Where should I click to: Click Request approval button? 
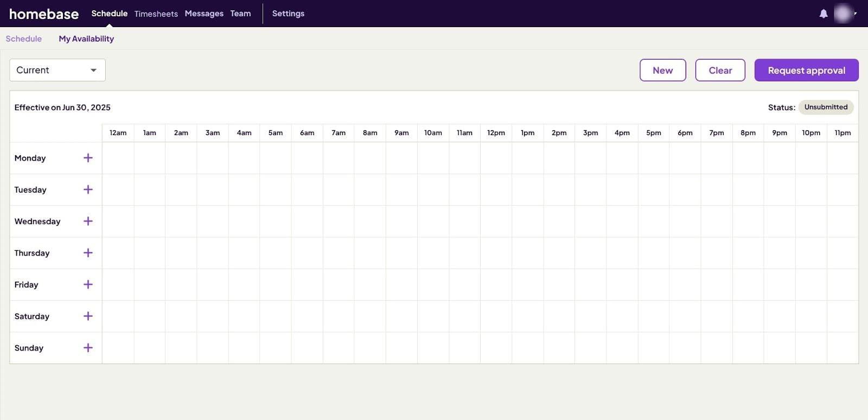pos(807,70)
